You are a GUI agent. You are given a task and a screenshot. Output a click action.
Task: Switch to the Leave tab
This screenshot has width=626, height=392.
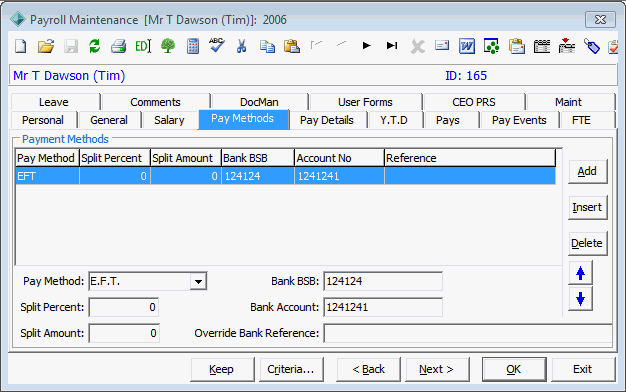[x=55, y=102]
